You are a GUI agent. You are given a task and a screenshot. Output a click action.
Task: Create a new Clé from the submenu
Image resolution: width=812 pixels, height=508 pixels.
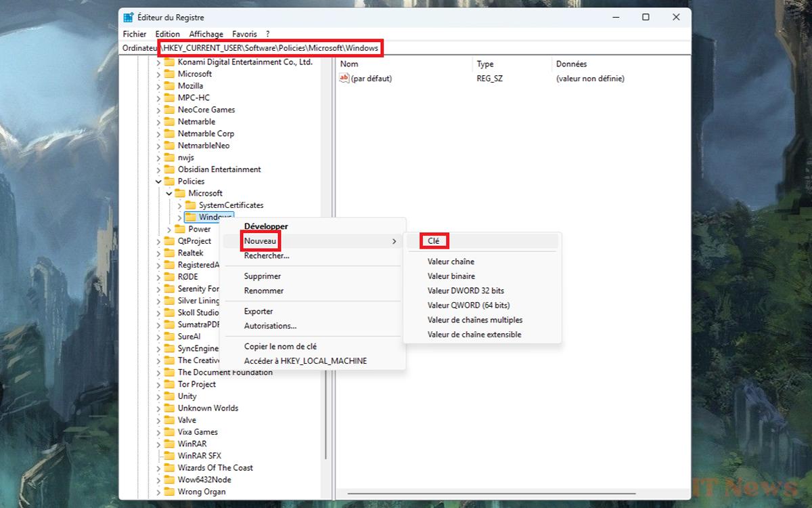482,241
